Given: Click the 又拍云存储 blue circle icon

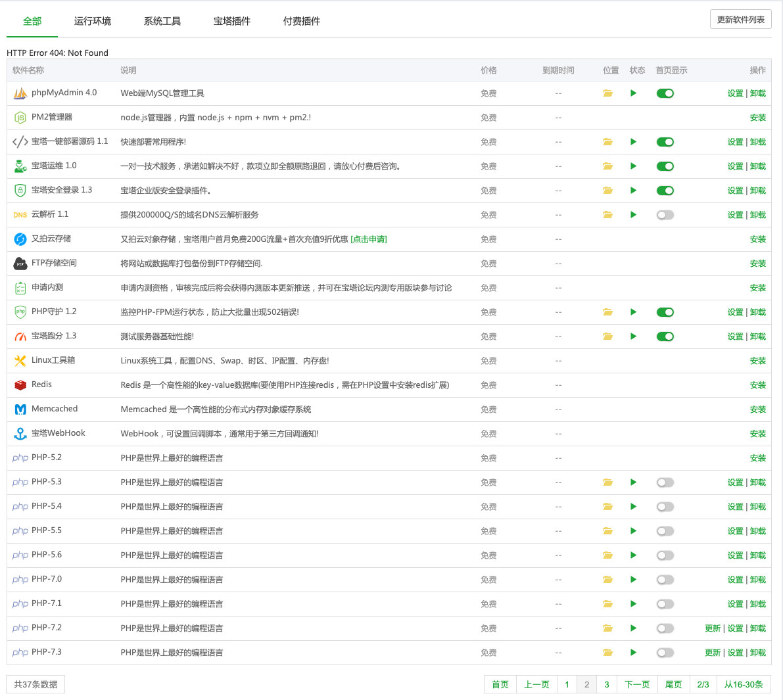Looking at the screenshot, I should pyautogui.click(x=20, y=239).
